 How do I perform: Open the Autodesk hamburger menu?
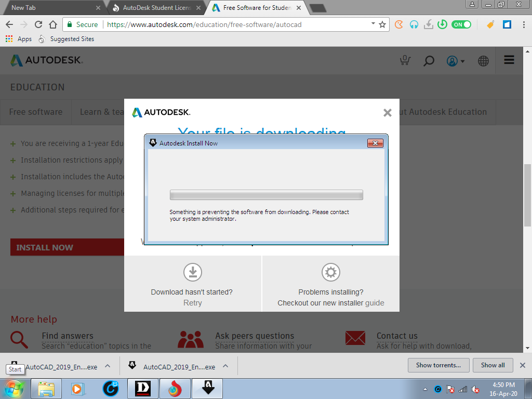coord(509,60)
